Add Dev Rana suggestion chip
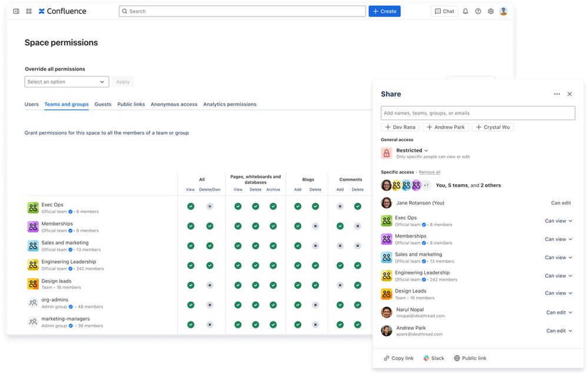This screenshot has width=588, height=375. click(400, 127)
